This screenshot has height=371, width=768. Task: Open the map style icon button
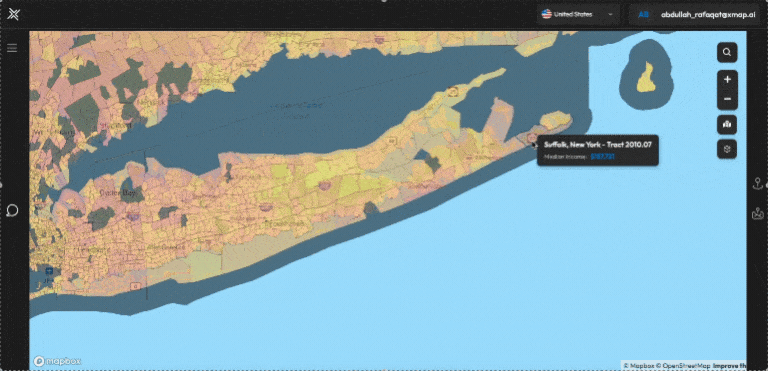727,125
